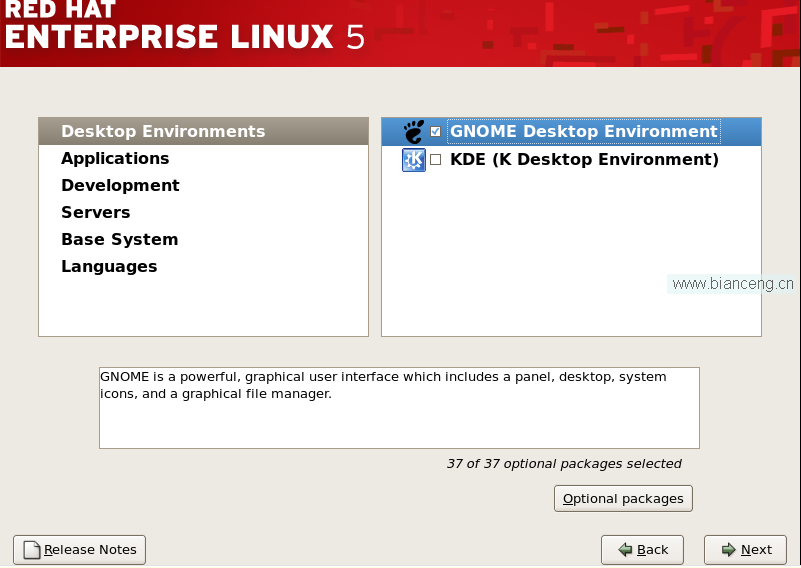
Task: Open the Release Notes
Action: pos(79,550)
